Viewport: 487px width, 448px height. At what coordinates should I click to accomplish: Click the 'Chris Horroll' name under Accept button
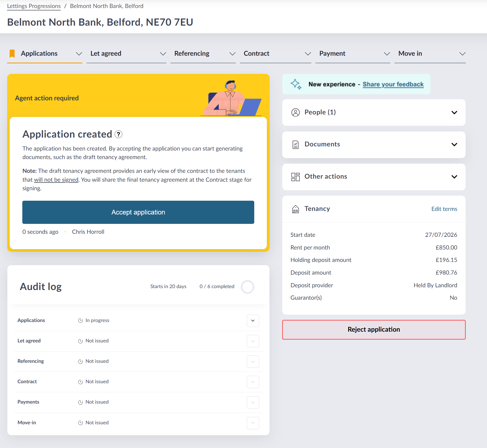pos(88,232)
